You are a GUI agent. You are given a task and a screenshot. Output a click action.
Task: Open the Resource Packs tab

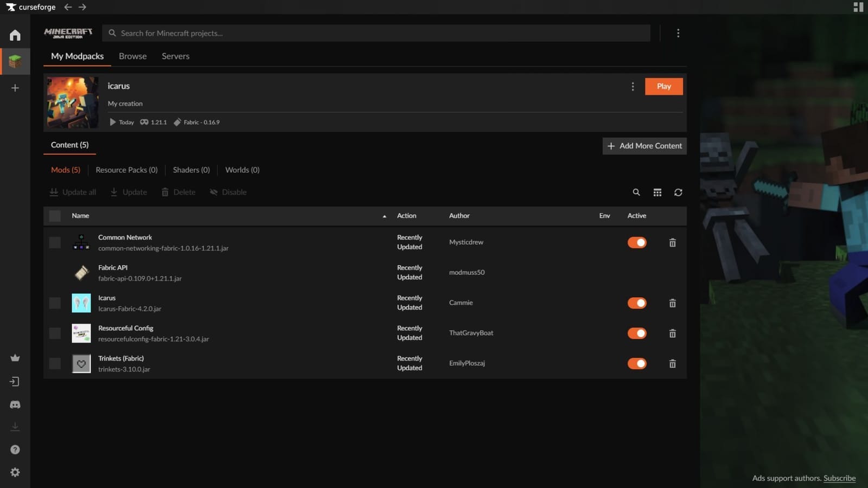(x=126, y=170)
